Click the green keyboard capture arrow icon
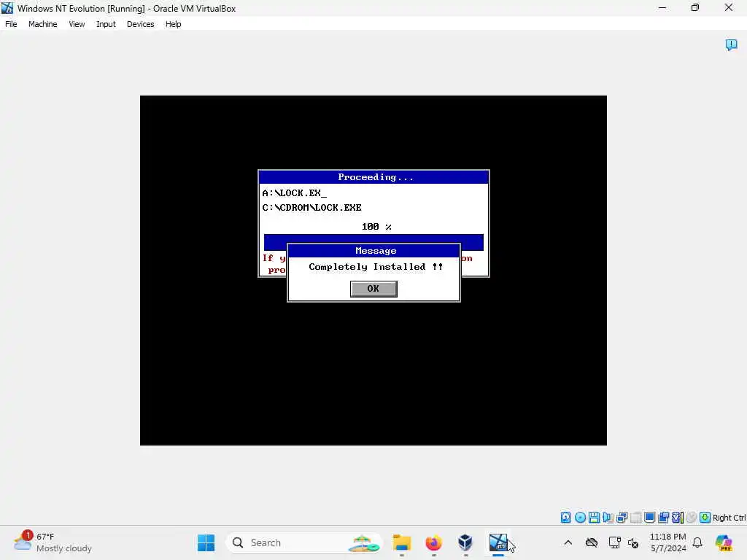The height and width of the screenshot is (560, 747). tap(705, 517)
